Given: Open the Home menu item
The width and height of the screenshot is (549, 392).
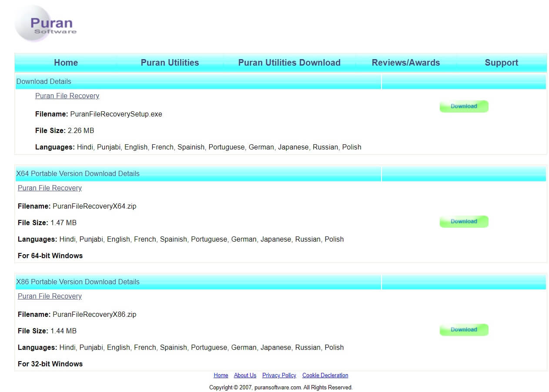Looking at the screenshot, I should click(66, 63).
